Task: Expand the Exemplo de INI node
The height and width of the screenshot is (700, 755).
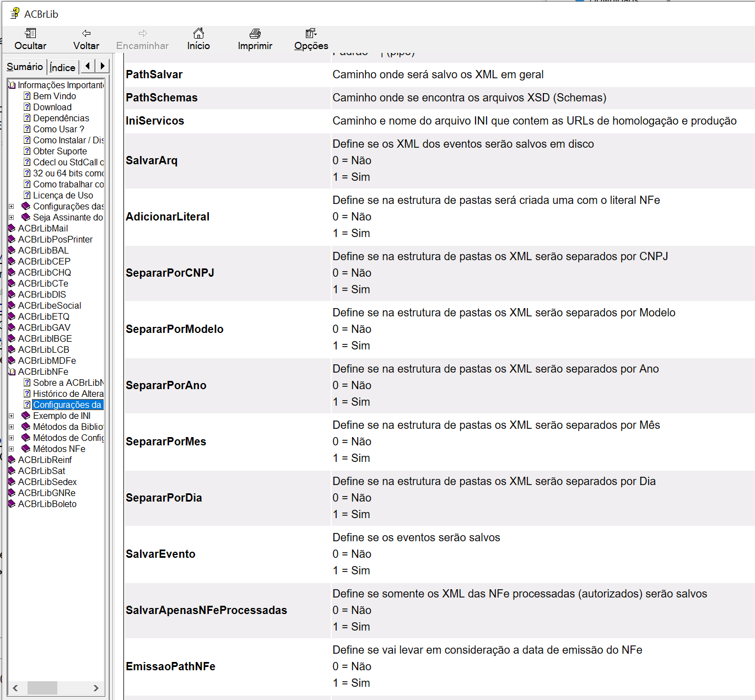Action: [x=12, y=416]
